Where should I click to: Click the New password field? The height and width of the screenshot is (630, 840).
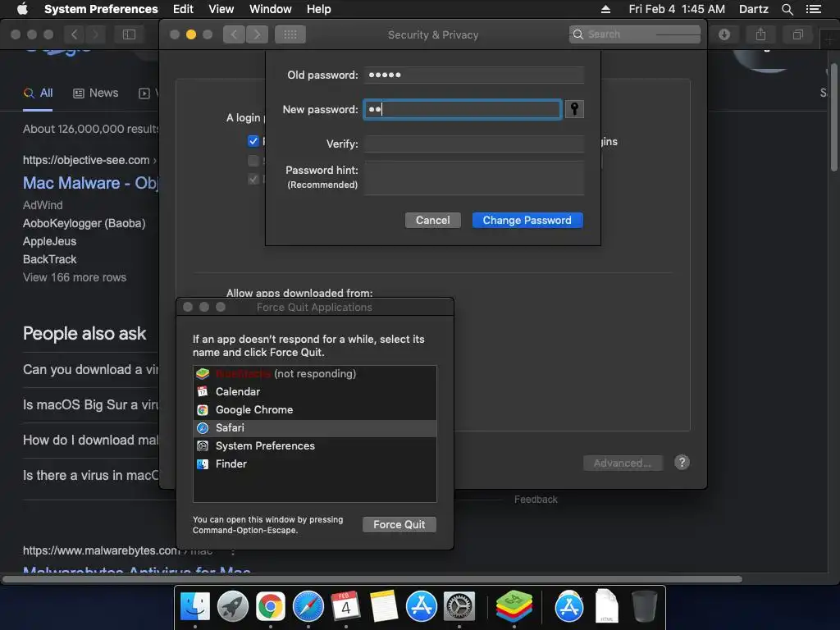[463, 109]
